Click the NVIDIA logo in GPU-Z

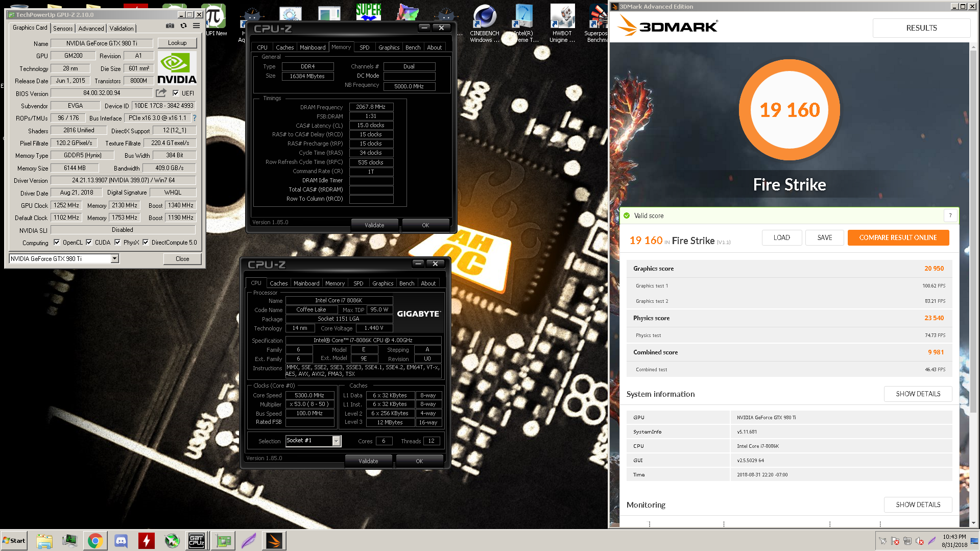point(177,68)
